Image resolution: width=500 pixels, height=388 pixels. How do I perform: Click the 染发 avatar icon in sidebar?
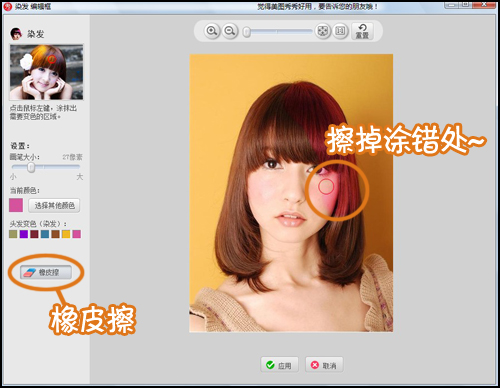pos(16,33)
